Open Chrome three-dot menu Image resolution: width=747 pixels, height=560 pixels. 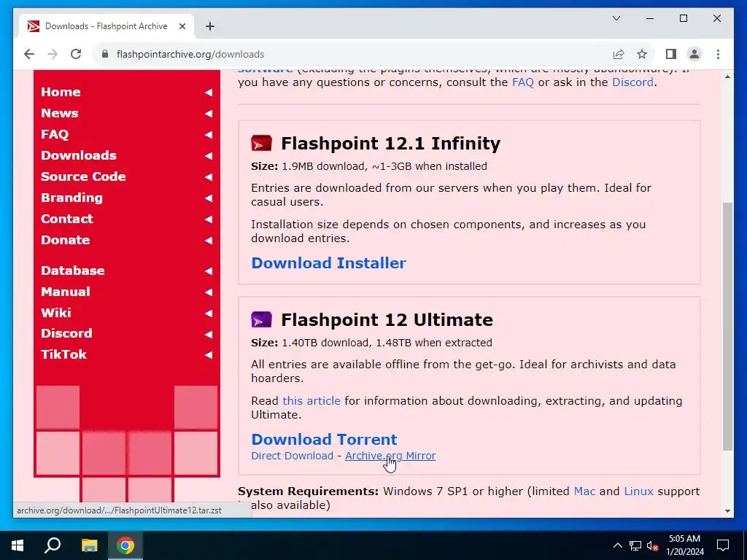[x=718, y=54]
